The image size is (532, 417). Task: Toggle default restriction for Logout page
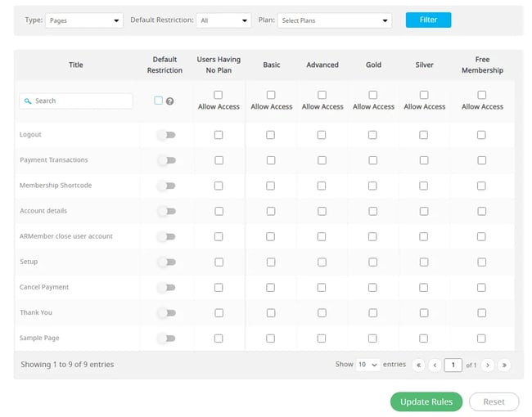point(167,135)
